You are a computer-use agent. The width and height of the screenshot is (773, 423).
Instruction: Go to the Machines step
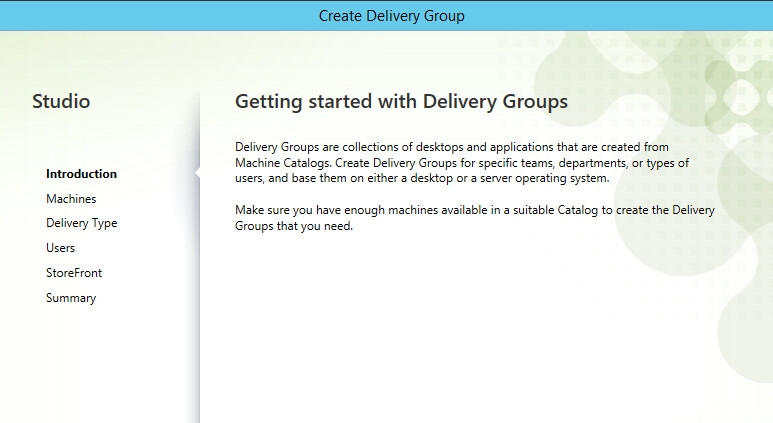(71, 199)
